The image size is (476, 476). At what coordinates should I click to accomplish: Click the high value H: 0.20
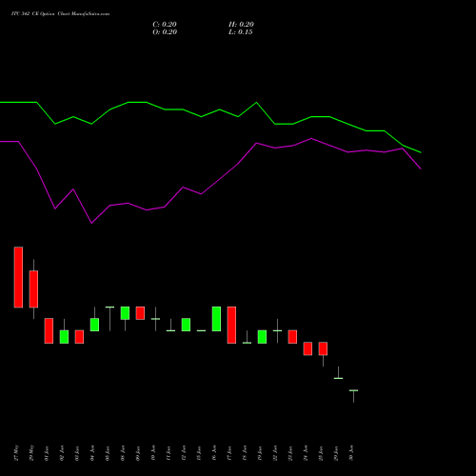pyautogui.click(x=241, y=25)
